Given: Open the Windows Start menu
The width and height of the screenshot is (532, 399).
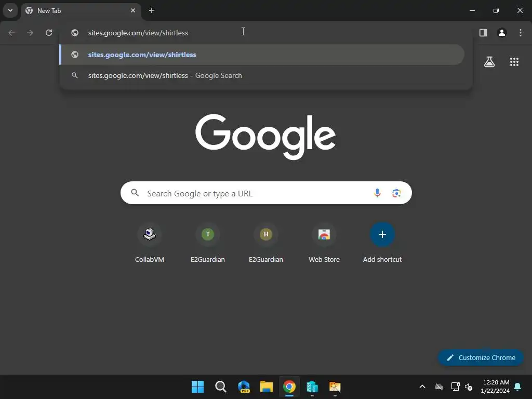Looking at the screenshot, I should [x=197, y=387].
